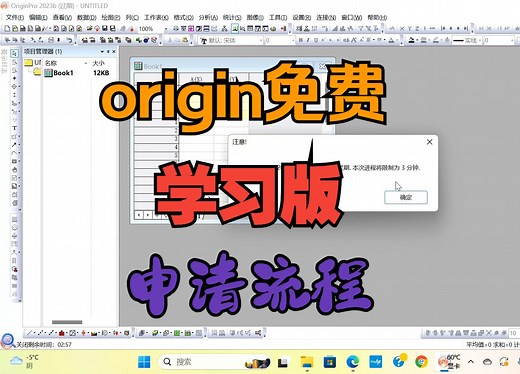Open the 查看(V) menu
The image size is (520, 374).
click(x=62, y=17)
